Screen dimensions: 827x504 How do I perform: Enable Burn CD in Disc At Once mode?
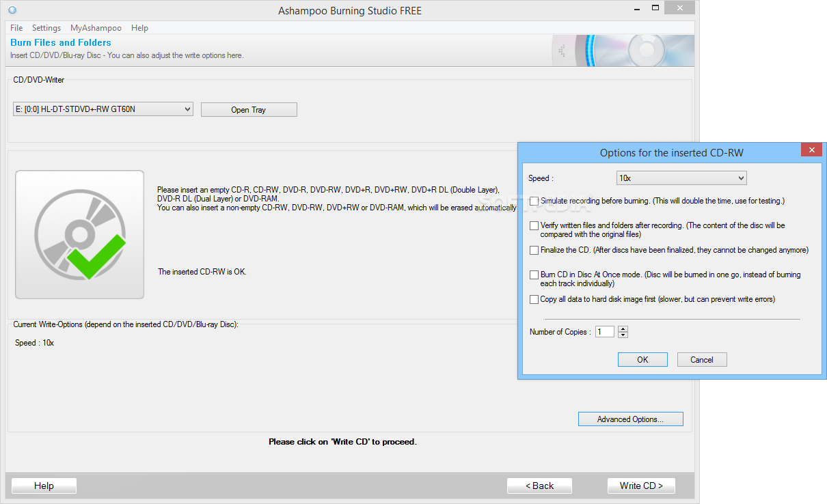[x=534, y=275]
